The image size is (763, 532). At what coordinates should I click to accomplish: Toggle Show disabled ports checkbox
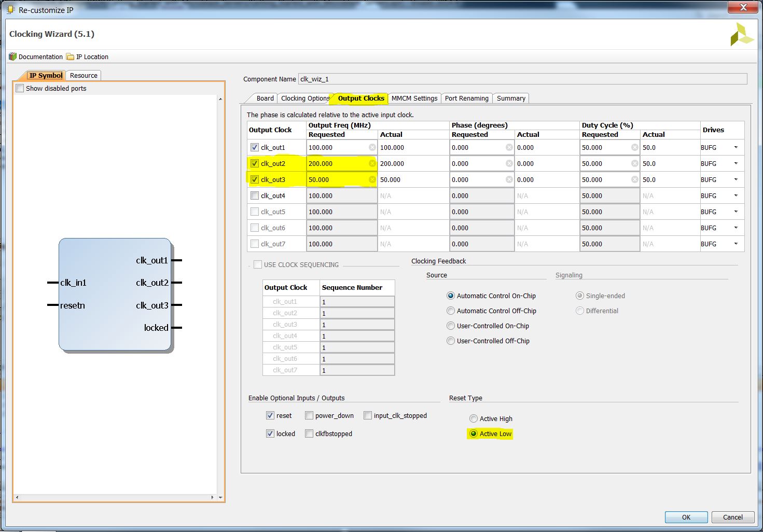[20, 88]
